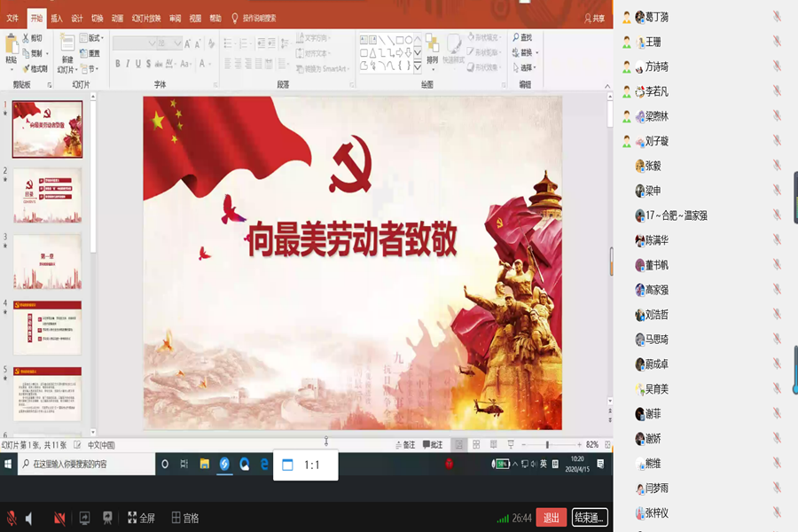Switch to the Slide Show (幻灯片放映) tab
798x532 pixels.
coord(146,19)
